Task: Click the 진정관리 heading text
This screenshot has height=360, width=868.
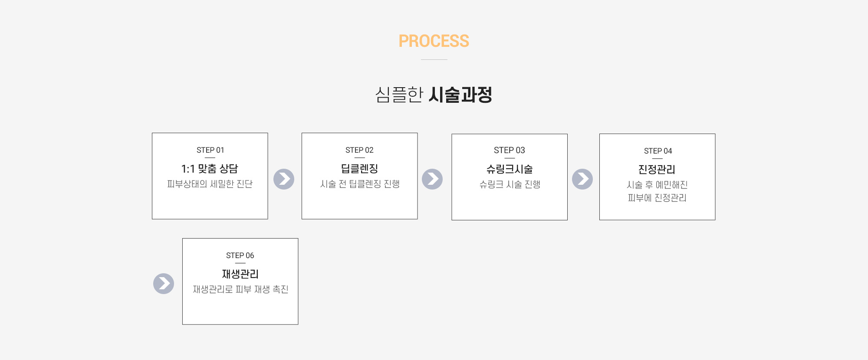Action: (x=657, y=169)
